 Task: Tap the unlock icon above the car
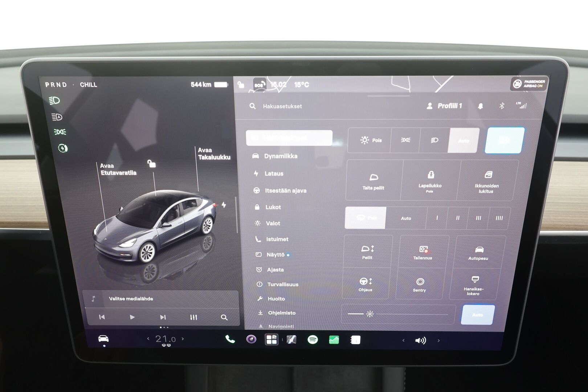(x=151, y=164)
